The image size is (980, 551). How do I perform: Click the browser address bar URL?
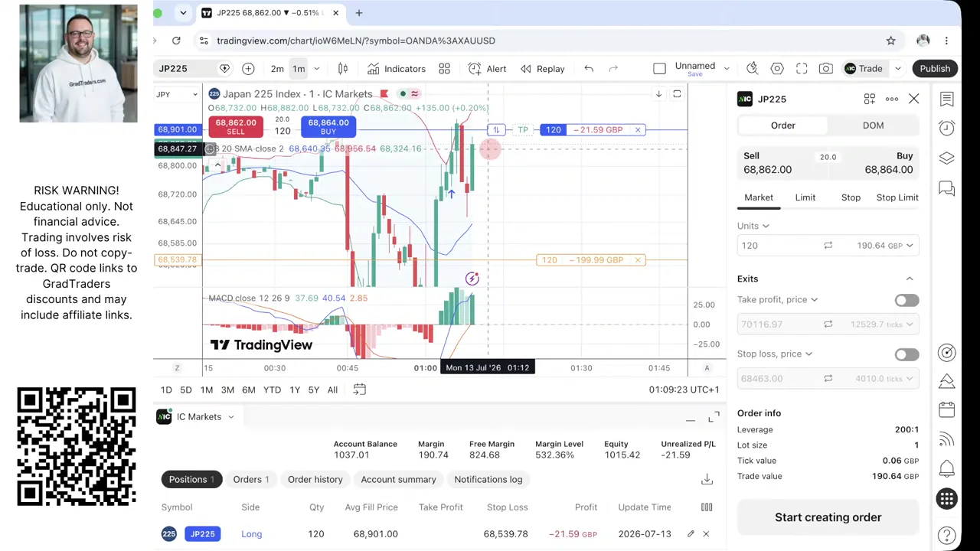[x=356, y=41]
